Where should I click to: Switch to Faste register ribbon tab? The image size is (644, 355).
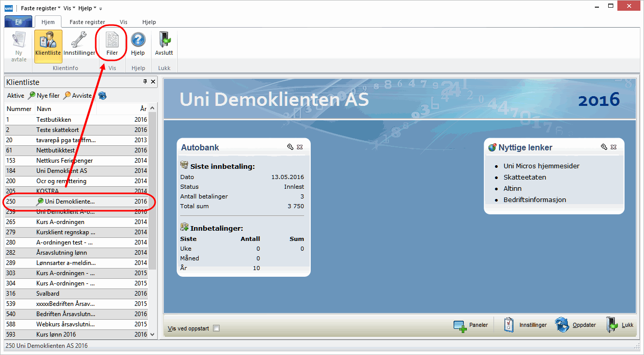point(87,22)
